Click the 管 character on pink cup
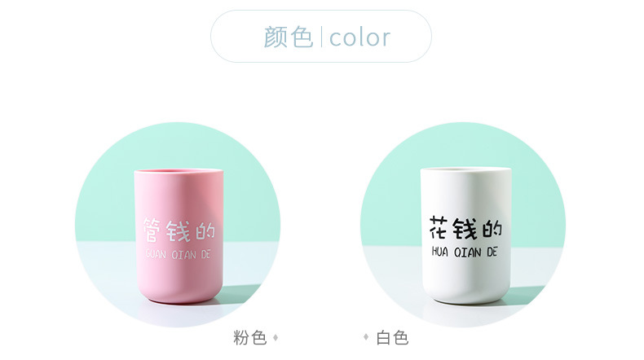The height and width of the screenshot is (360, 644). (152, 230)
